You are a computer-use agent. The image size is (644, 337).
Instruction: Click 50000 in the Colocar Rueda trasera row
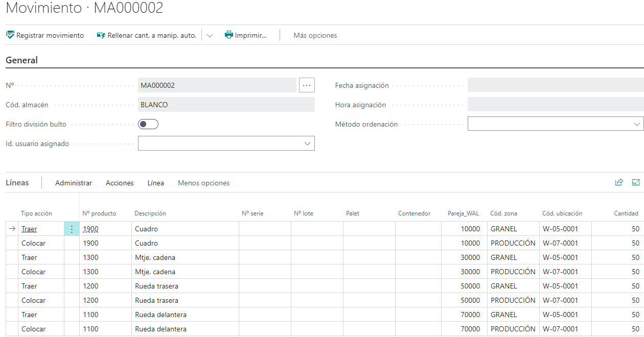coord(470,301)
